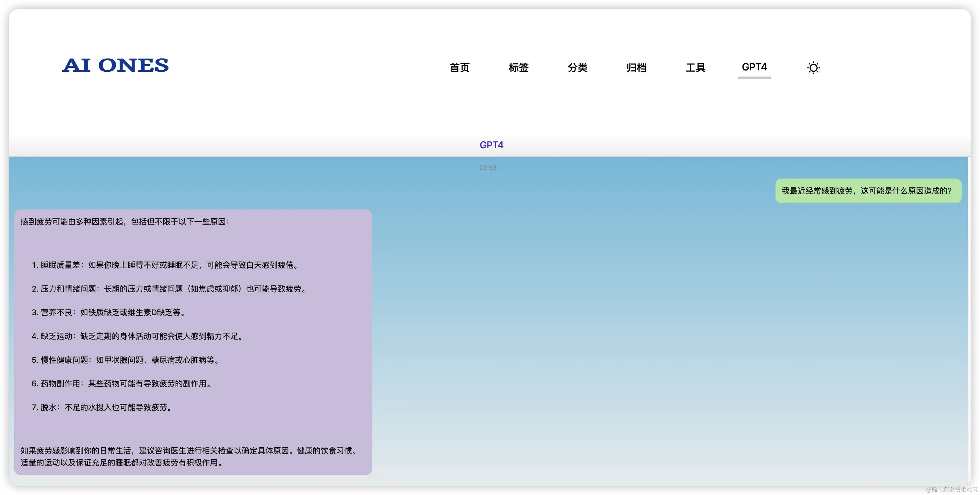Click list item 1 about 睡眠质量差
Viewport: 980px width, 495px height.
tap(166, 265)
